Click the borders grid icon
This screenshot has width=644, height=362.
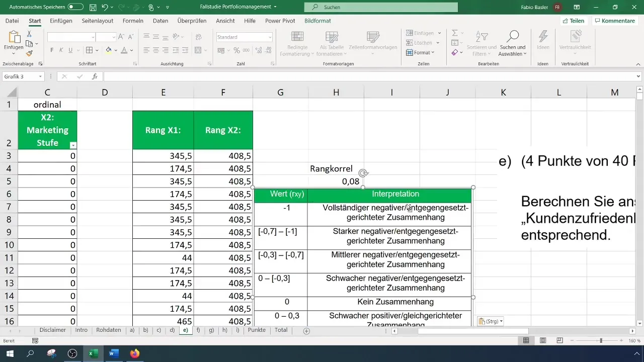[x=89, y=50]
